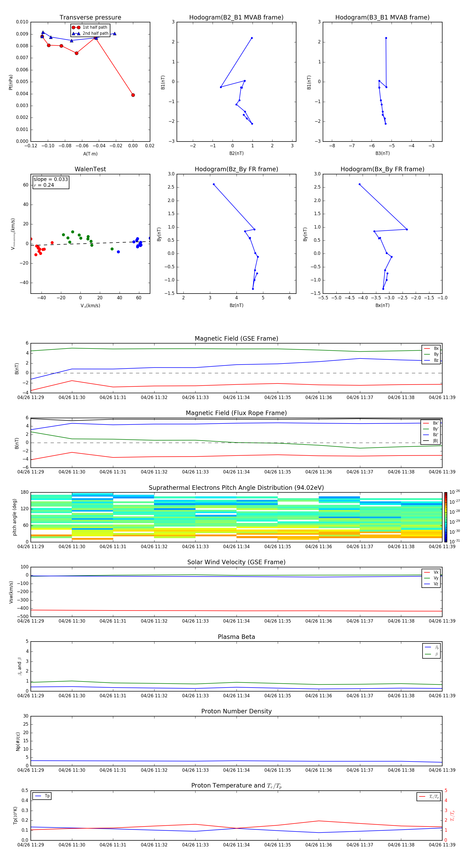Click the 'r = 0.24' annotation

pyautogui.click(x=44, y=185)
